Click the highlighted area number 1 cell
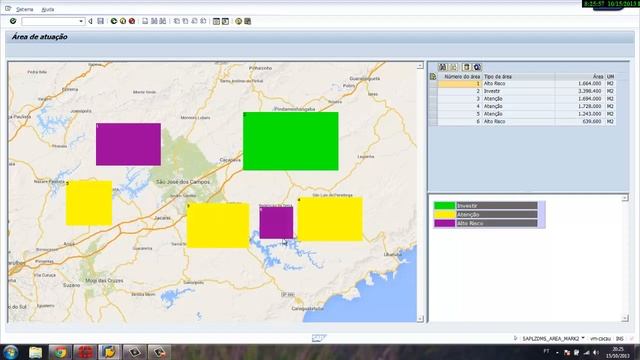Screen dimensions: 640x360 [x=460, y=83]
